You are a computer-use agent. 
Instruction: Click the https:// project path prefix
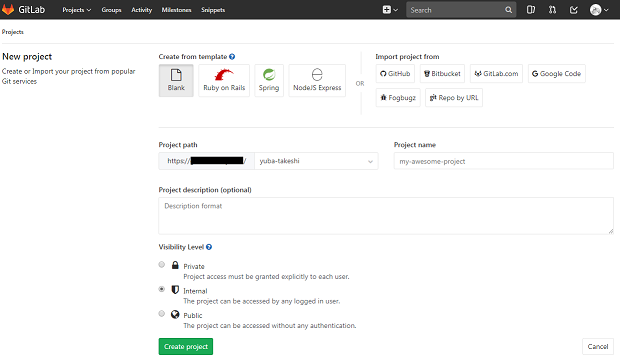[206, 161]
